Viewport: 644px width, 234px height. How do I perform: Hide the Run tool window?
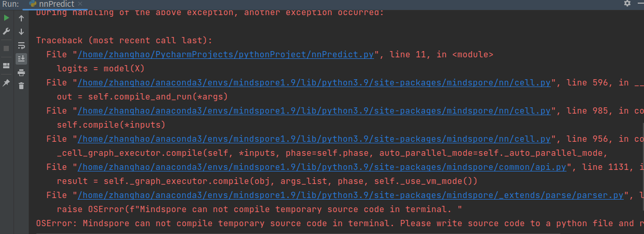(x=639, y=4)
